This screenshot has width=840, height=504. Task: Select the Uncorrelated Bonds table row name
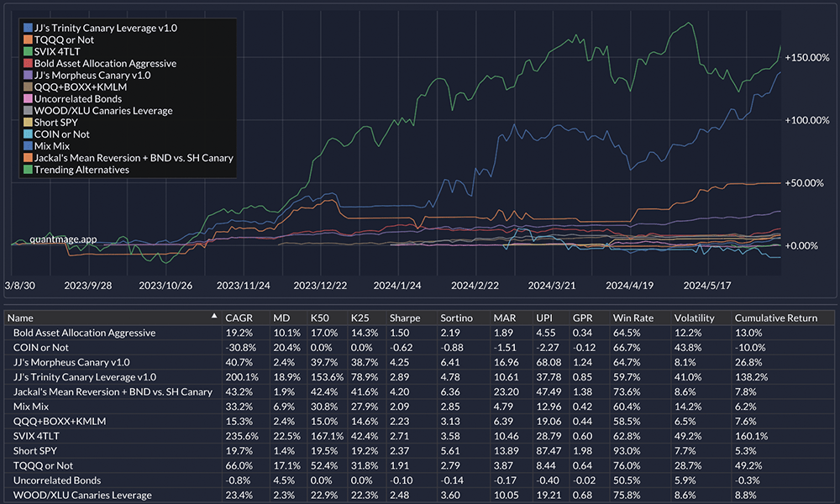(x=57, y=480)
